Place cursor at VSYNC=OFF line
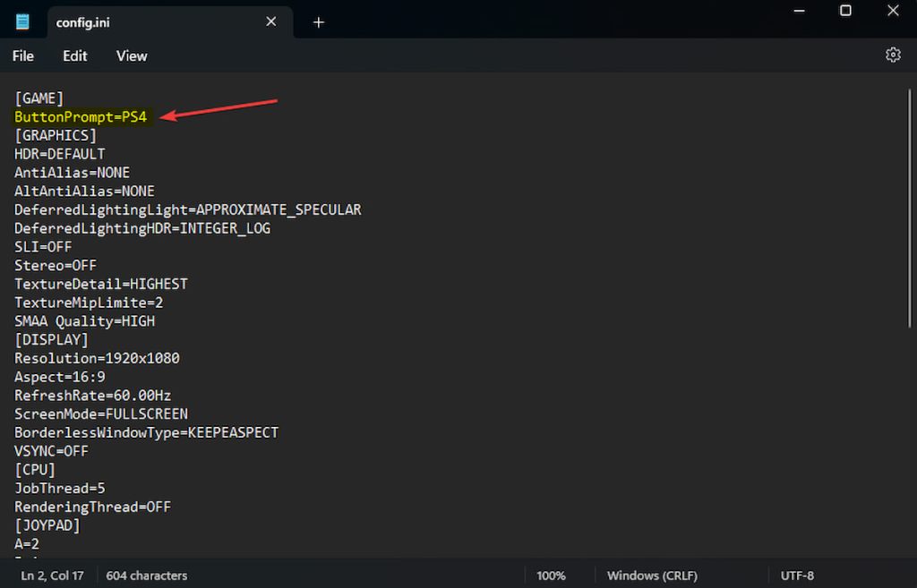 pyautogui.click(x=51, y=451)
